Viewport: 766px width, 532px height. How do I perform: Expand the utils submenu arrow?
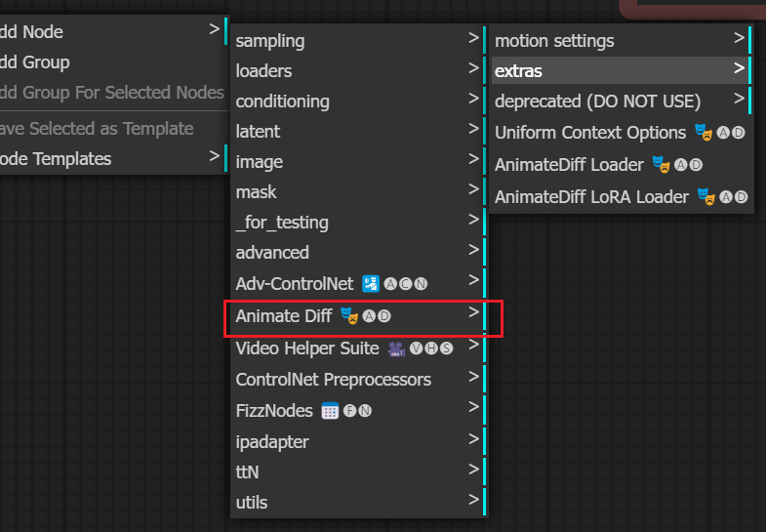coord(472,502)
